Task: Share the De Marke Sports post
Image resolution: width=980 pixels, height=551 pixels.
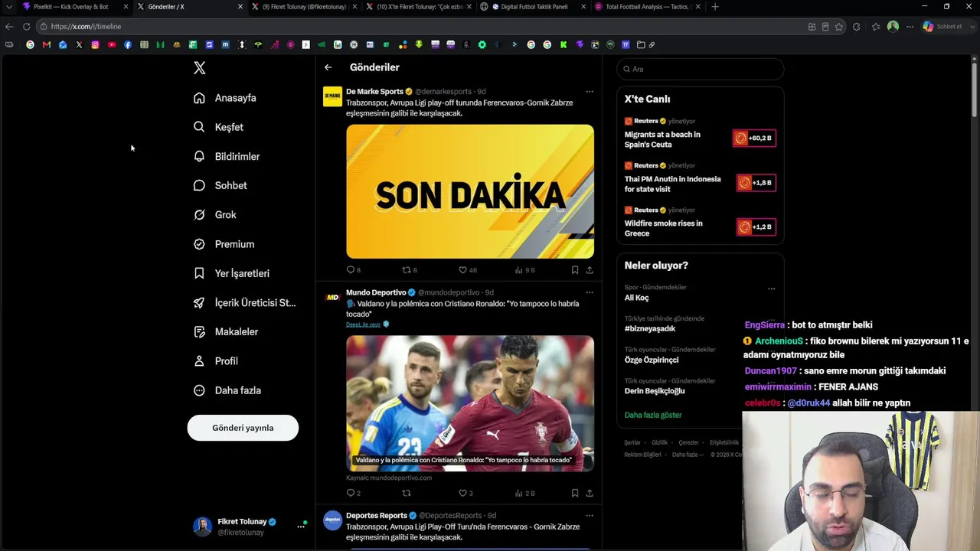Action: click(x=590, y=270)
